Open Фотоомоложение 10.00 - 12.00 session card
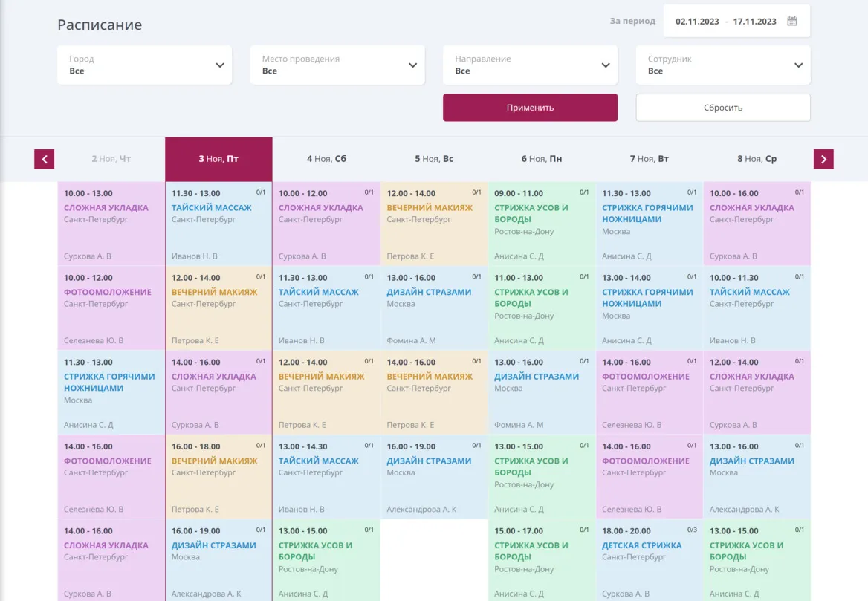 tap(111, 308)
